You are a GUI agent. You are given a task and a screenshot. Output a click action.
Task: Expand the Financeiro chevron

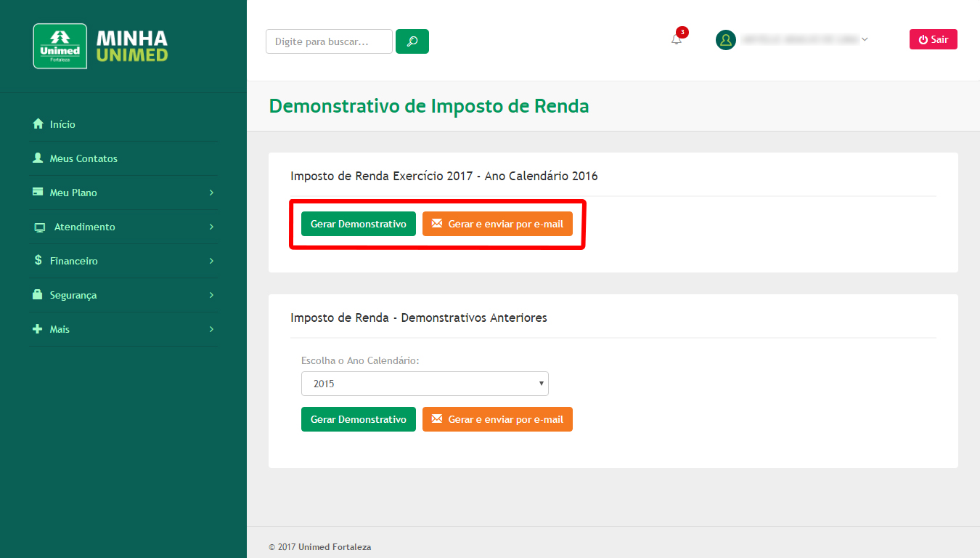(x=211, y=261)
